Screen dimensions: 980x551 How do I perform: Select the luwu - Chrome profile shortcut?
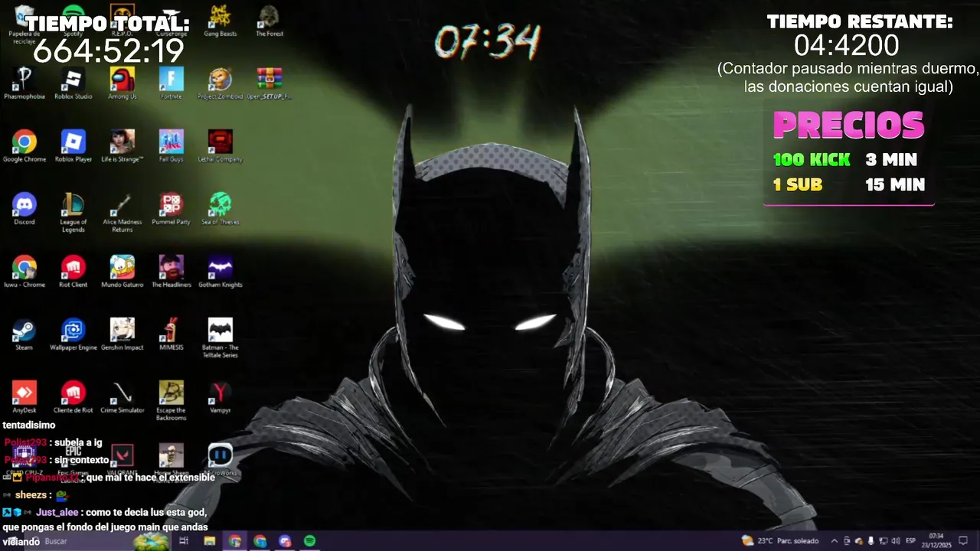24,272
